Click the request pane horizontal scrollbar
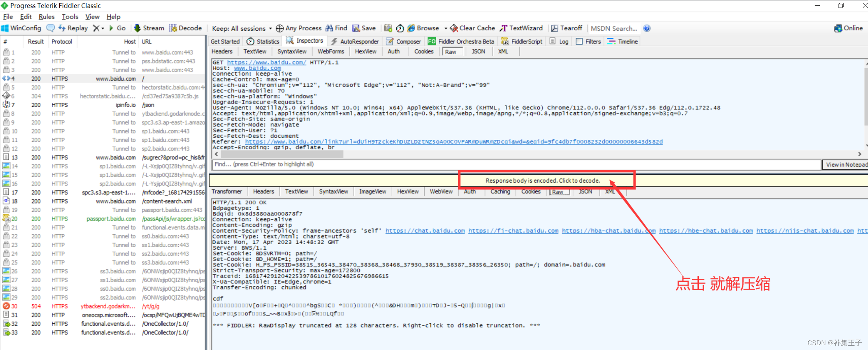Image resolution: width=868 pixels, height=350 pixels. tap(282, 154)
